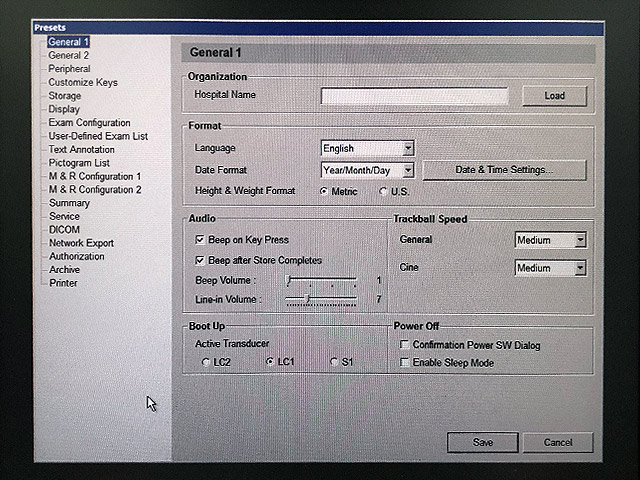Open Archive settings page
The height and width of the screenshot is (480, 640).
(x=64, y=270)
